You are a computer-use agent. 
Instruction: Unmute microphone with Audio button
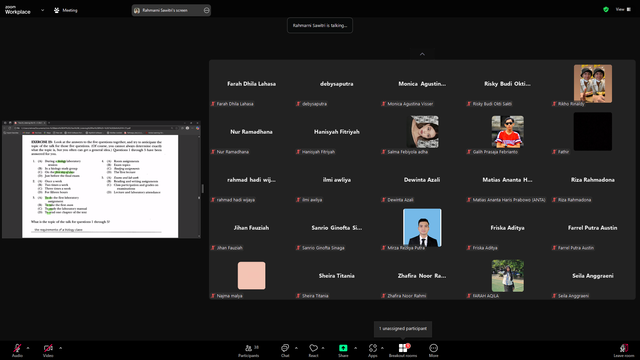17,350
